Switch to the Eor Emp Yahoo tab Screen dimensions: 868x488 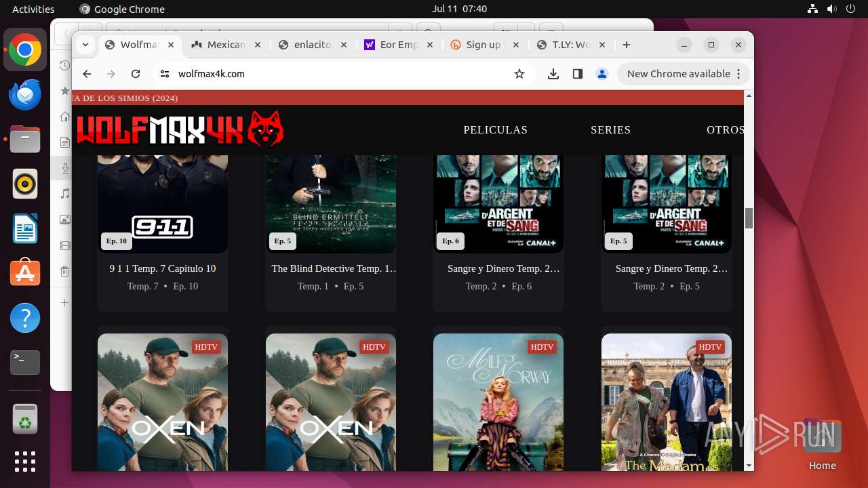tap(399, 45)
